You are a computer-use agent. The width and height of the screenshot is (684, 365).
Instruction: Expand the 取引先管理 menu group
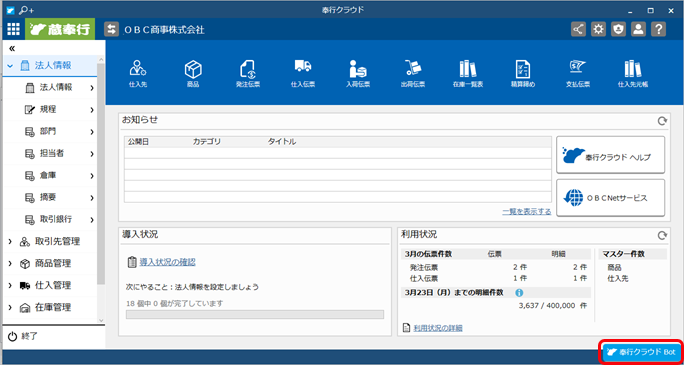pos(10,242)
